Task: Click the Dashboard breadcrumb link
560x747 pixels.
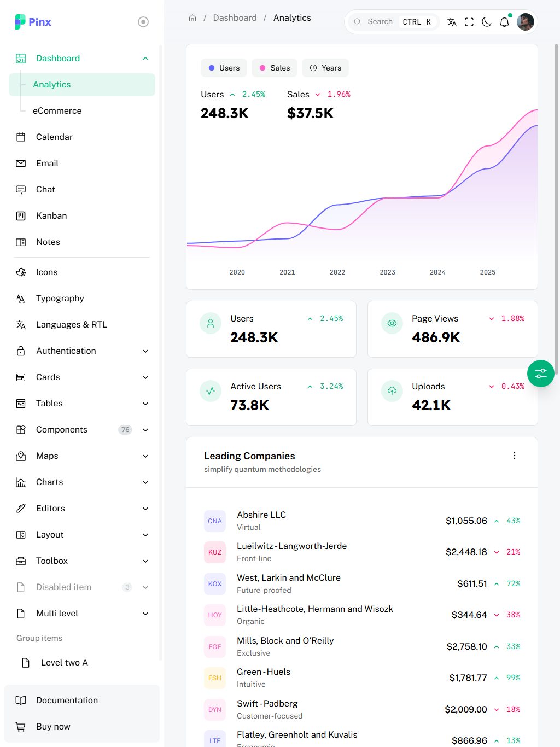Action: click(235, 18)
